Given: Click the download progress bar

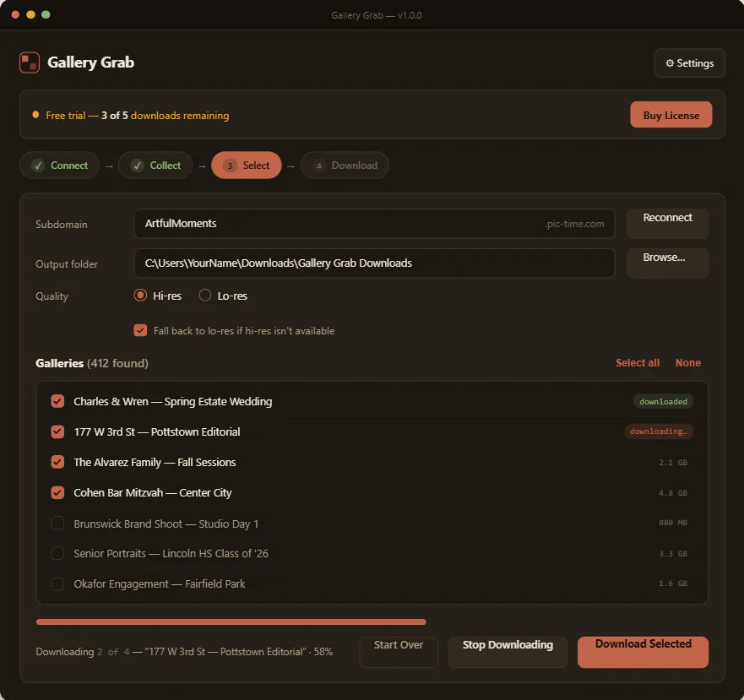Looking at the screenshot, I should 231,621.
